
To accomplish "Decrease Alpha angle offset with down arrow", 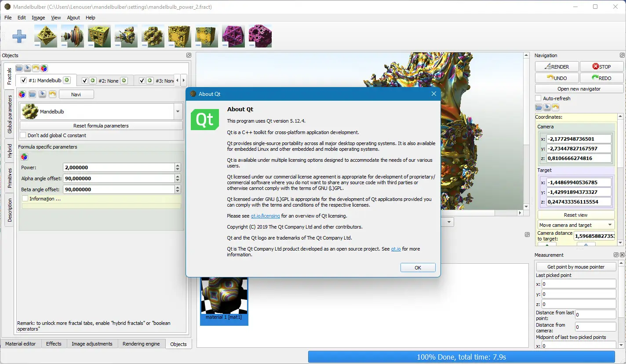I will pos(178,181).
